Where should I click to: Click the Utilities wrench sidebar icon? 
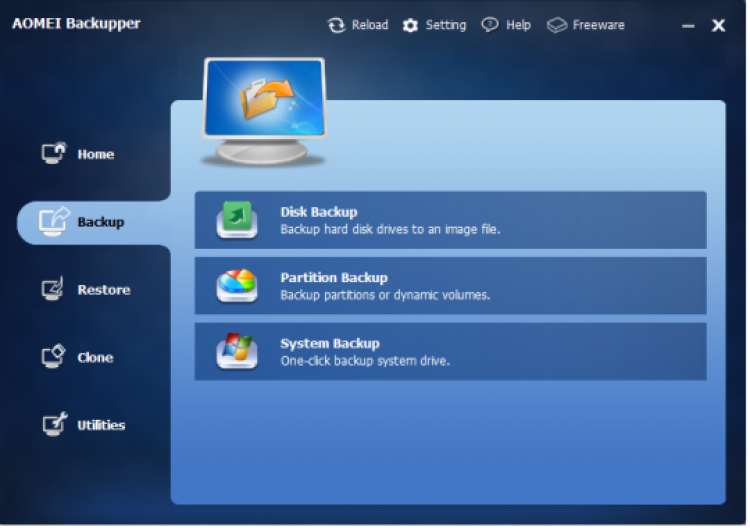coord(55,425)
